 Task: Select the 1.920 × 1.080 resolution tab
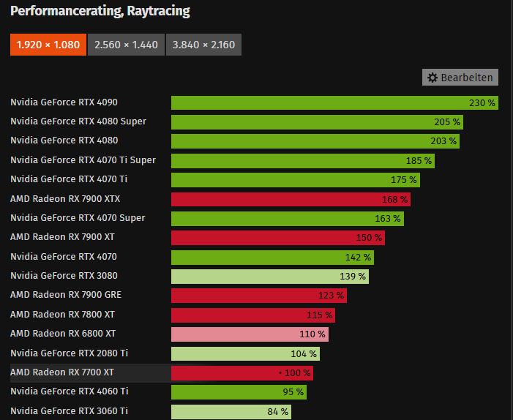[x=48, y=45]
